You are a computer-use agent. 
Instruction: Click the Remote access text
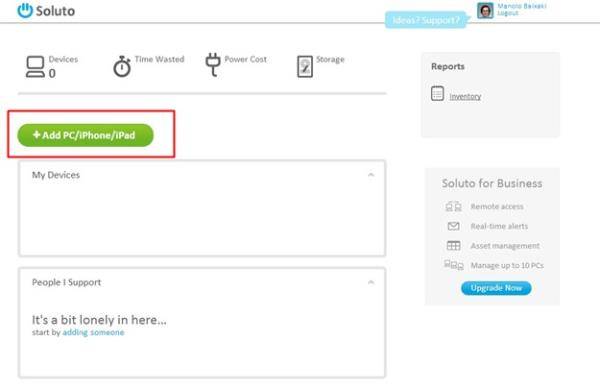coord(497,207)
